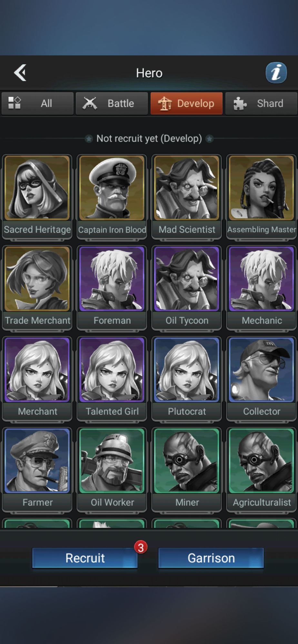298x644 pixels.
Task: Select the Assembling Master hero card
Action: tap(262, 197)
